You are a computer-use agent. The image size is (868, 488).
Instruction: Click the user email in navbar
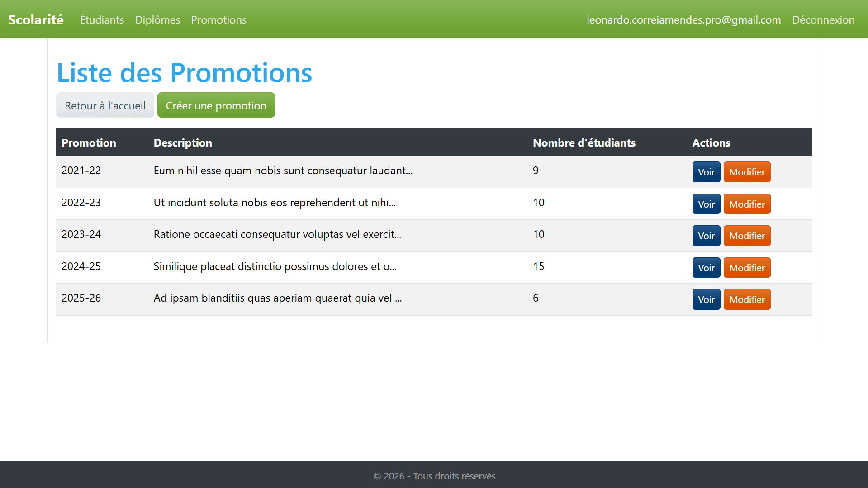coord(683,19)
